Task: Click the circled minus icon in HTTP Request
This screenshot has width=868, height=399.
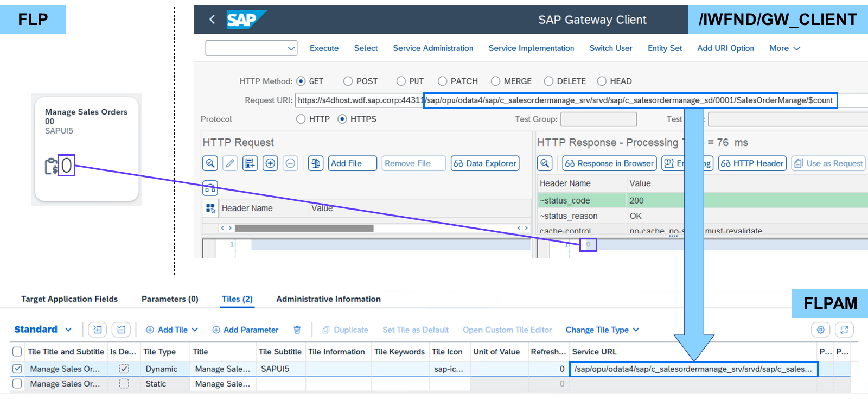Action: pyautogui.click(x=290, y=163)
